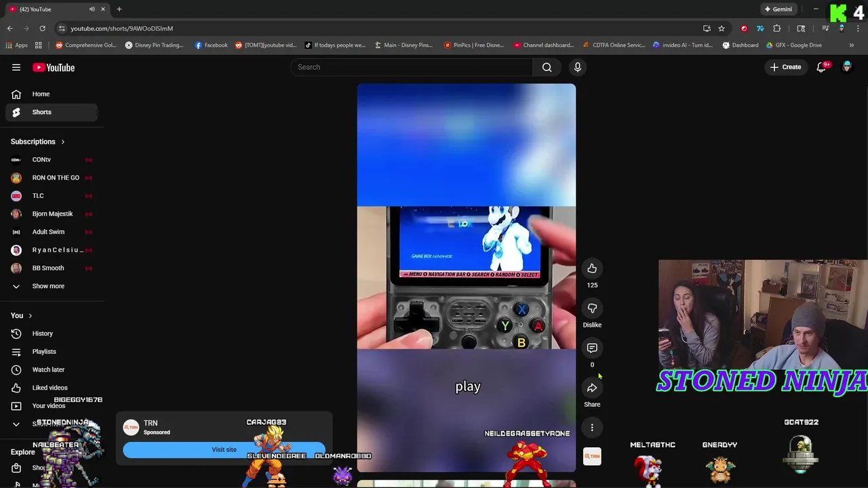The image size is (868, 488).
Task: Open Gemini from the browser title bar
Action: [x=778, y=9]
